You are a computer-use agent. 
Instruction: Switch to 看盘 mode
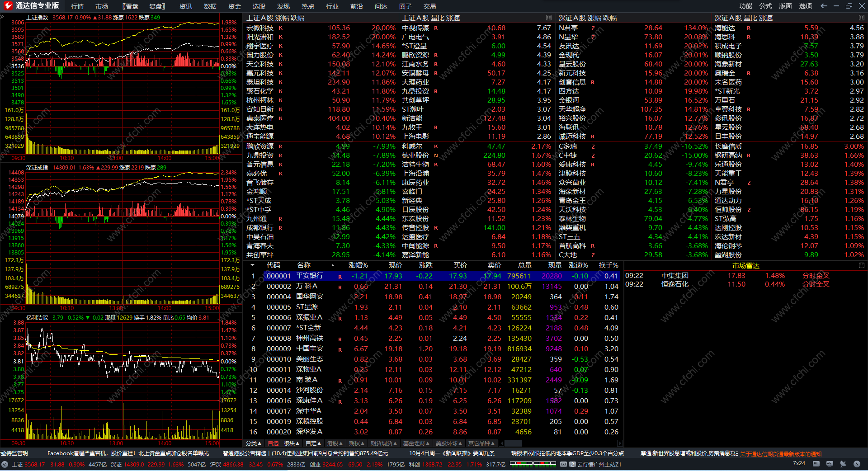point(130,6)
